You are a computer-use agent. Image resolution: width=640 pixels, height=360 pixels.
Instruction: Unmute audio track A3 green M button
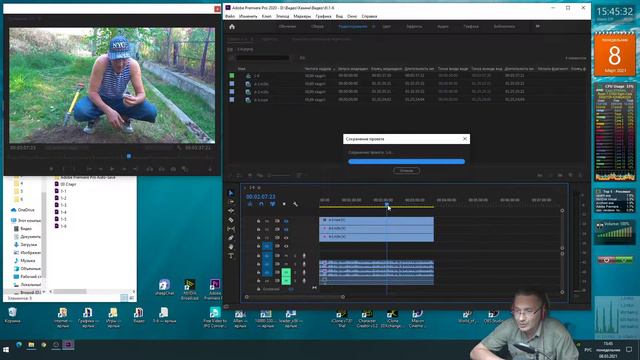(286, 272)
